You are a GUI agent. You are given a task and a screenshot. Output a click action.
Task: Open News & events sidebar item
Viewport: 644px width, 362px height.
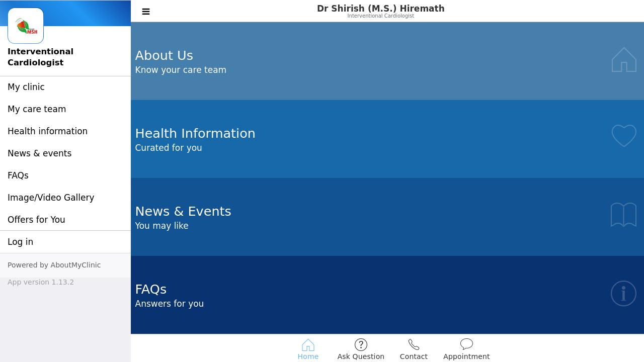65,153
